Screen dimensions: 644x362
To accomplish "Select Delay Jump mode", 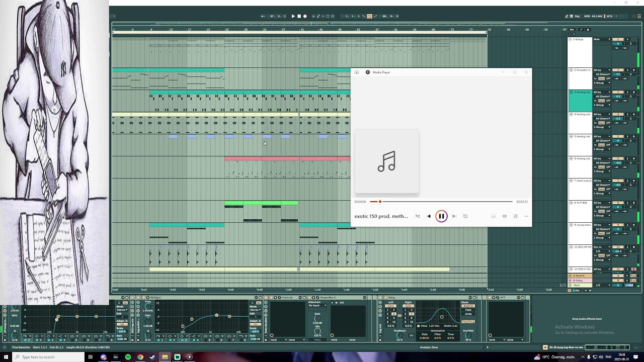I will tap(468, 314).
